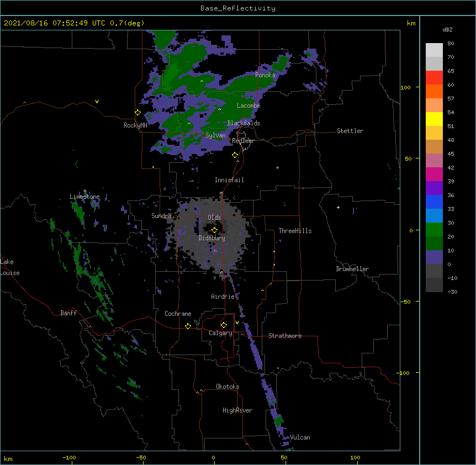Click the Ponoka city label
This screenshot has height=465, width=476.
265,75
